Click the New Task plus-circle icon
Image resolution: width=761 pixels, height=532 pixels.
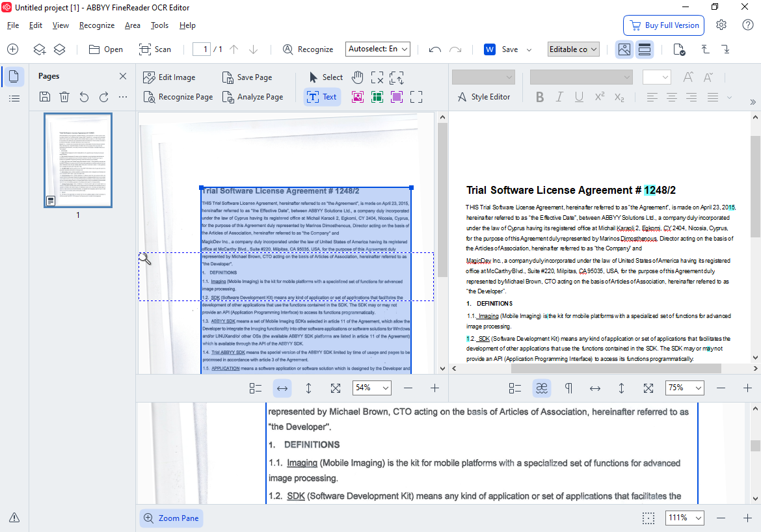13,49
